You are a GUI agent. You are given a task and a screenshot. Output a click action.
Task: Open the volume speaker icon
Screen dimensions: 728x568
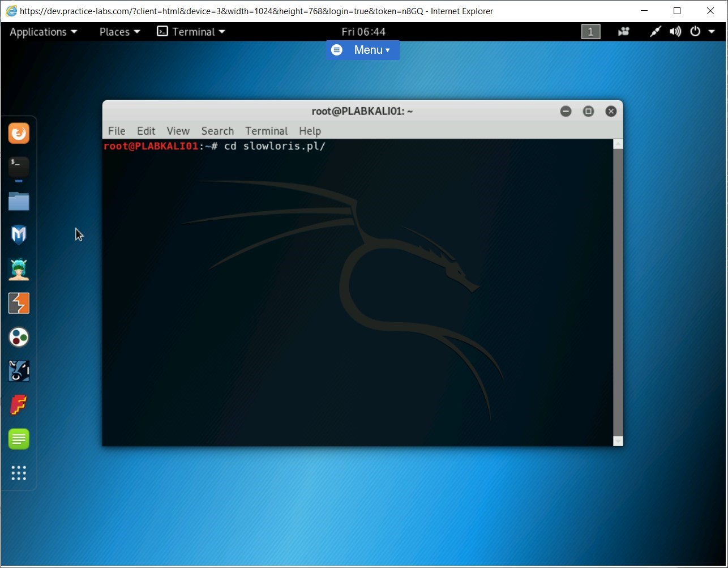tap(675, 32)
